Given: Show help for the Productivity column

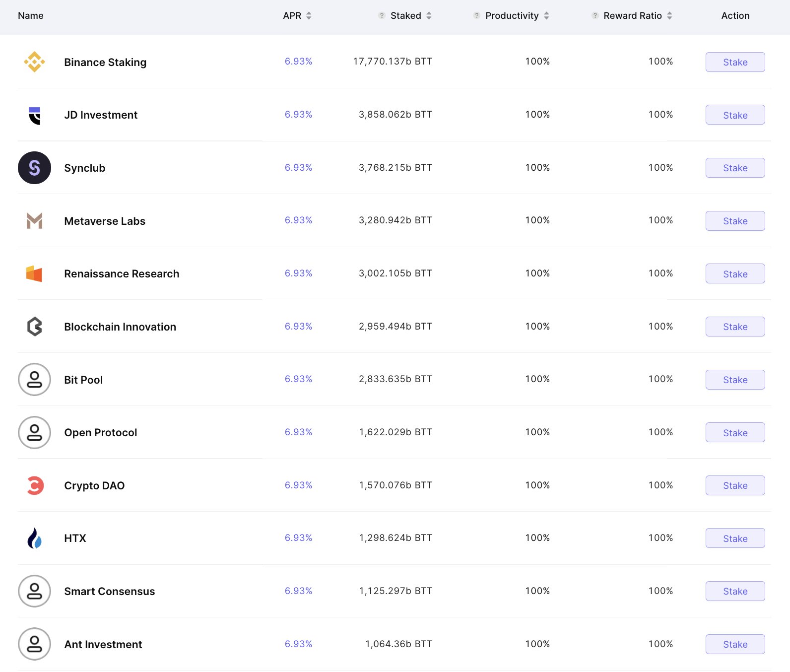Looking at the screenshot, I should coord(476,16).
